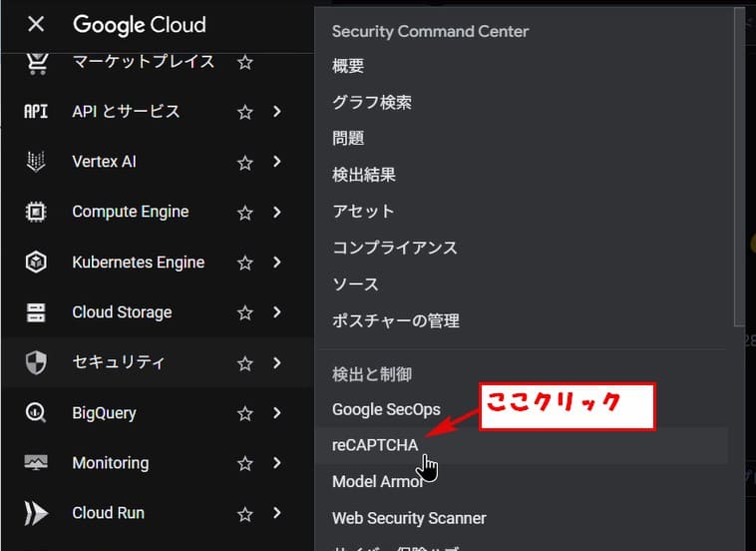
Task: Click the Compute Engine chip icon
Action: coord(36,212)
